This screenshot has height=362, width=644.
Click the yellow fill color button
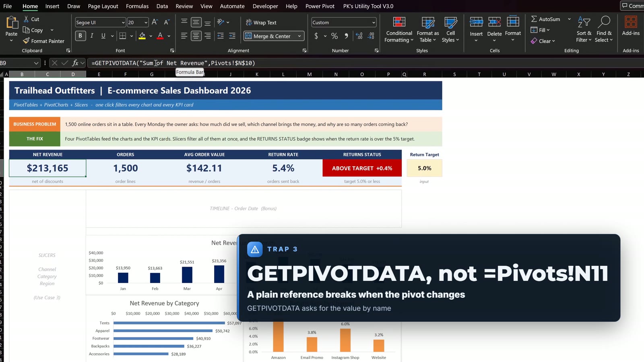pos(142,36)
